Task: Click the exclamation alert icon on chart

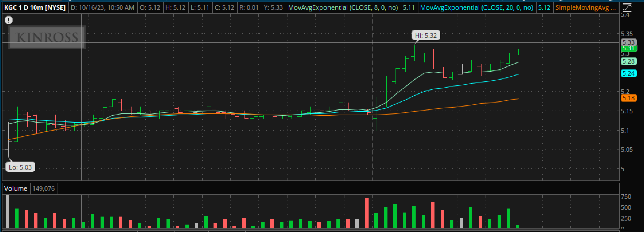Action: (8, 20)
